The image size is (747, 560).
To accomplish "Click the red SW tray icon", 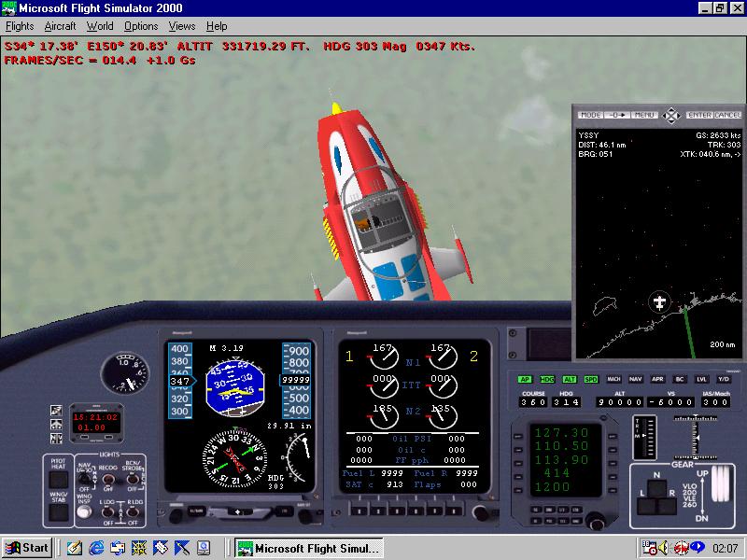I will coord(681,548).
